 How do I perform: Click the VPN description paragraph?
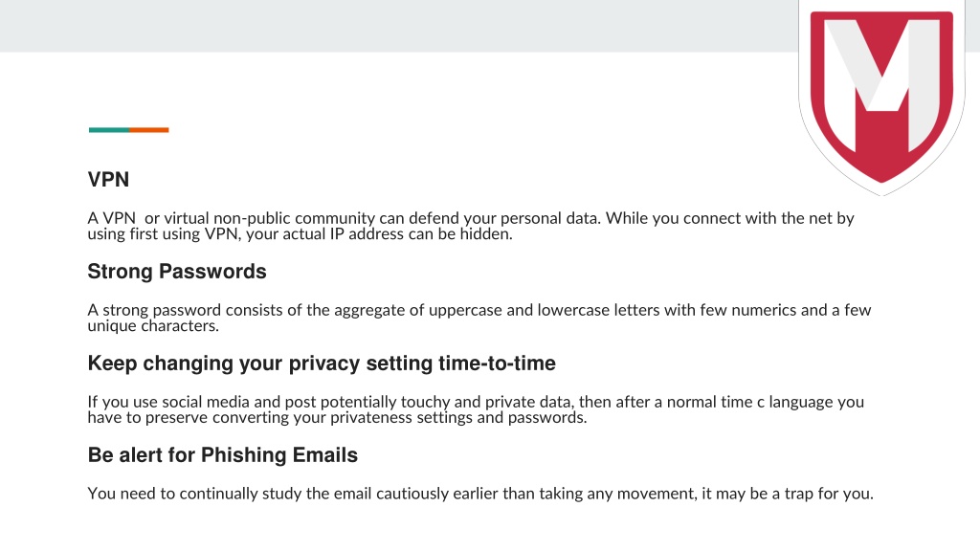(x=471, y=226)
